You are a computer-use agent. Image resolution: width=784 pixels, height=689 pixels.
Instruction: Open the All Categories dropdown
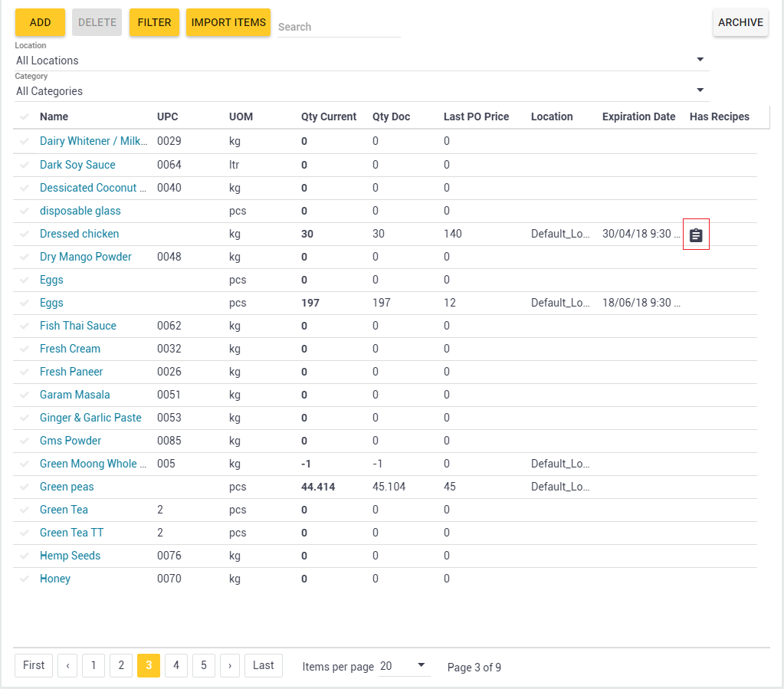pos(699,90)
